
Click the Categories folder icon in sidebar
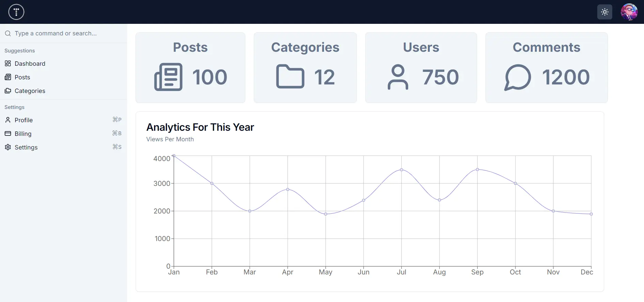pos(8,91)
